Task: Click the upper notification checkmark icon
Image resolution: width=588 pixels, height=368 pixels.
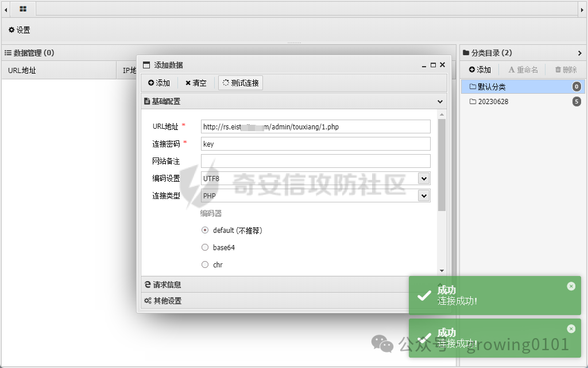Action: (x=424, y=296)
